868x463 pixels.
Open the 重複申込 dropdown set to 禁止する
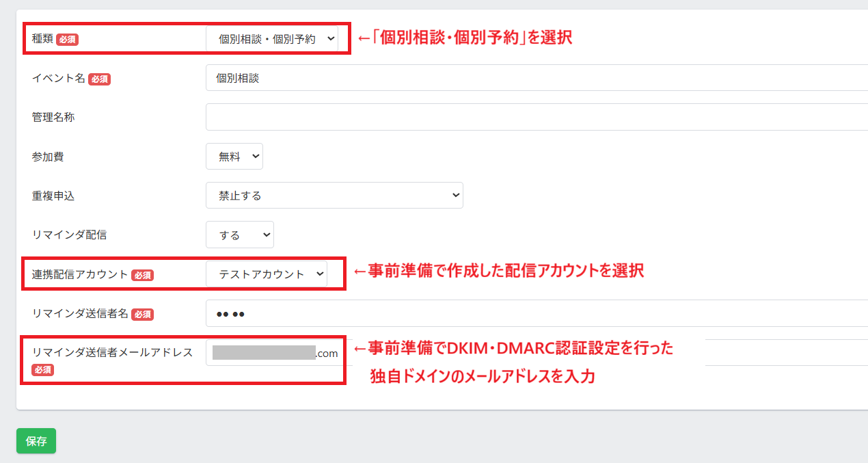click(x=334, y=196)
